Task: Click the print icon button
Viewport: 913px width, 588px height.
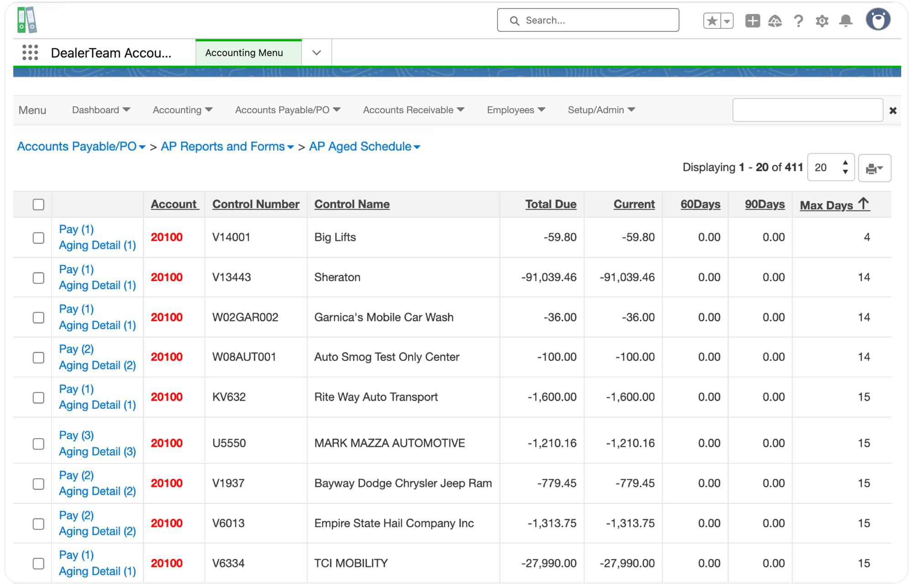Action: [x=874, y=168]
